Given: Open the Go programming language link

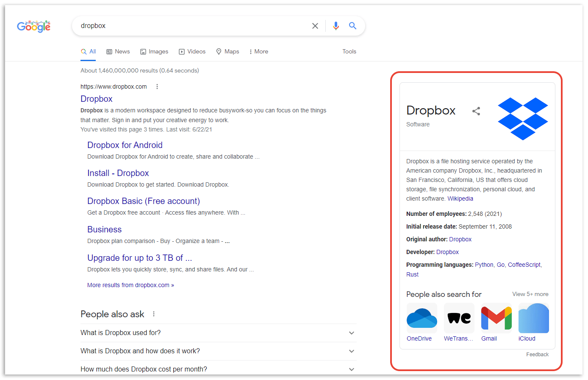Looking at the screenshot, I should click(501, 265).
